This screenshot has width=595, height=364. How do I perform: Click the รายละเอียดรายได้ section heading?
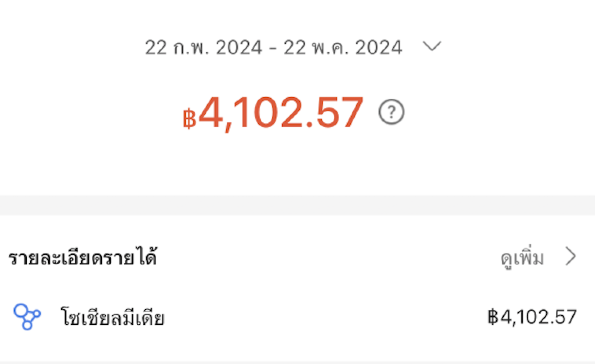(x=82, y=257)
